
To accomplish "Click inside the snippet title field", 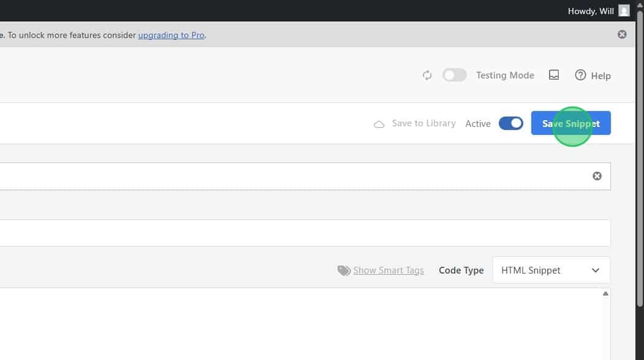I will coord(294,176).
